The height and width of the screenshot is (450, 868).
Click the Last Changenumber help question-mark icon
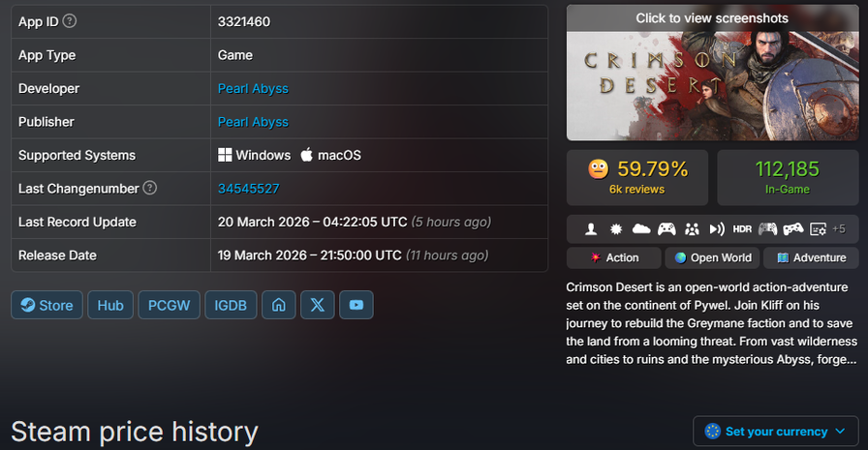coord(149,188)
